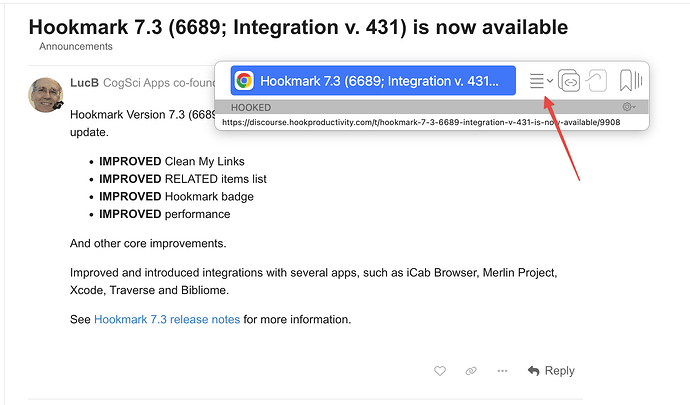Screen dimensions: 690x405
Task: Click "IMPROVED performance" bullet text
Action: pyautogui.click(x=165, y=214)
